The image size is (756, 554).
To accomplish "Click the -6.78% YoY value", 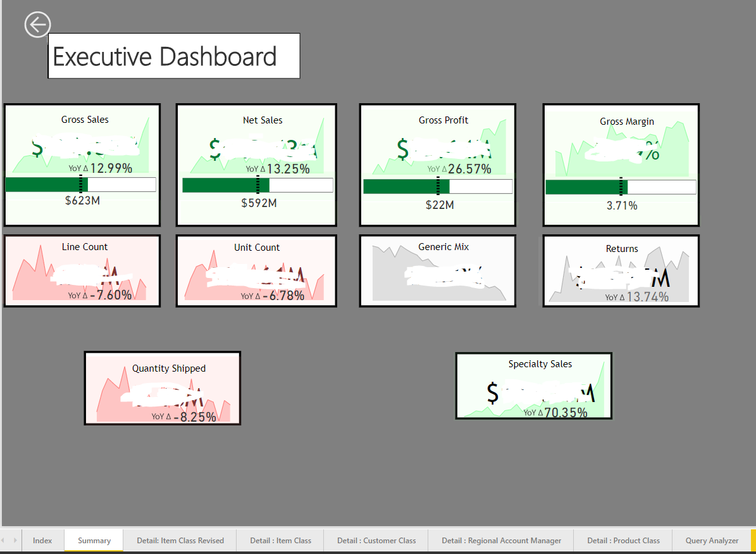I will tap(283, 295).
